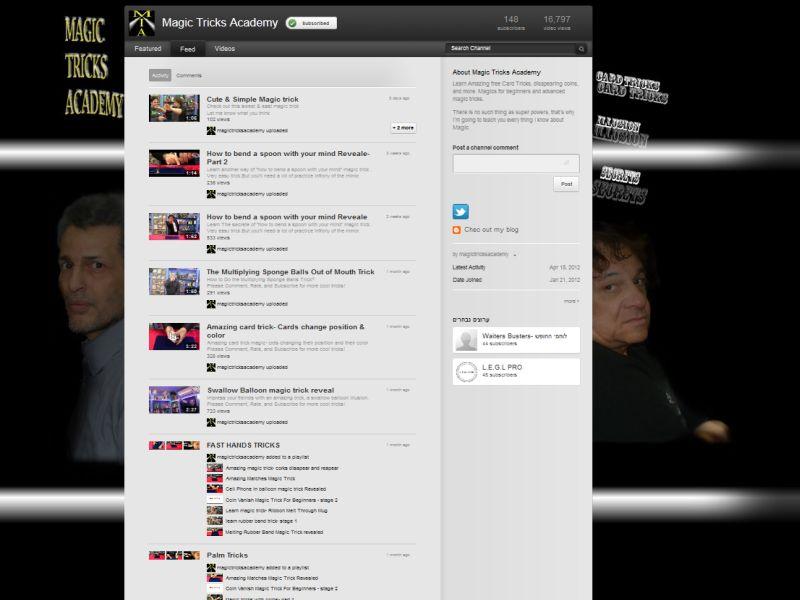Screen dimensions: 800x600
Task: Open Amazing card trick video thumbnail
Action: pos(174,337)
